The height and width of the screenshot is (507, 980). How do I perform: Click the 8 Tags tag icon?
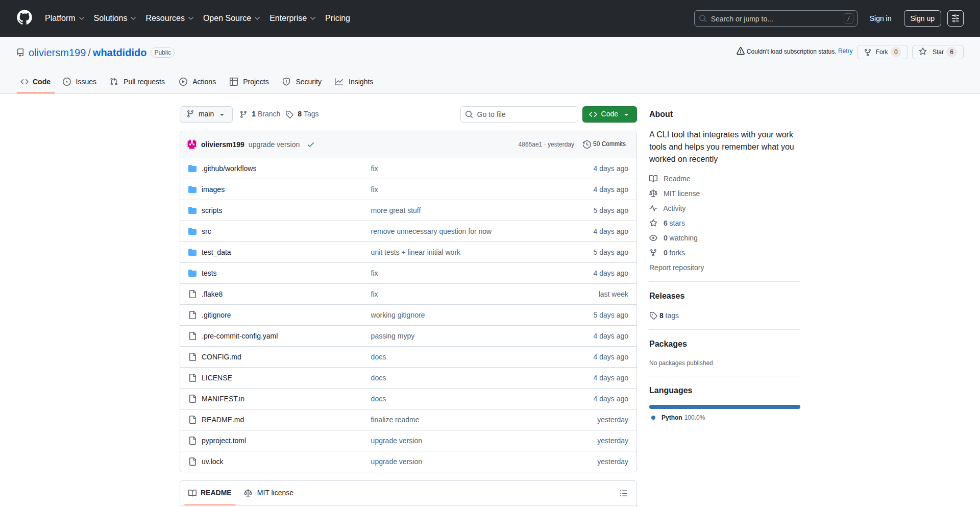click(x=289, y=114)
